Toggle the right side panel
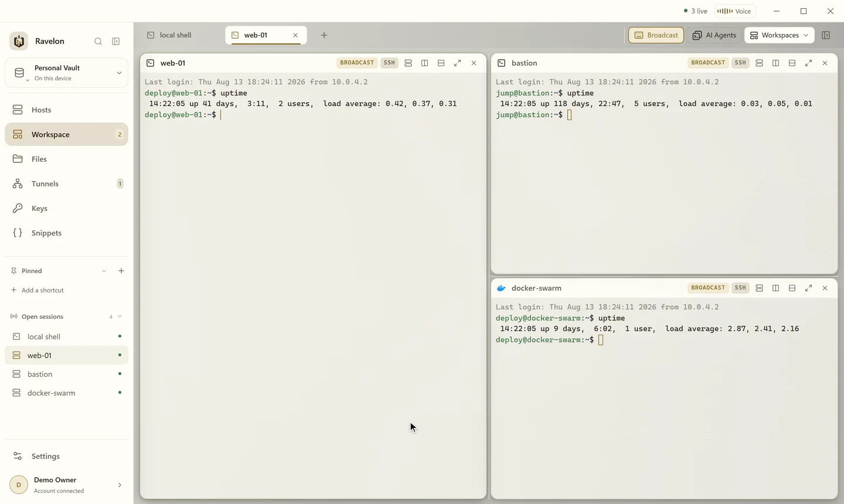This screenshot has height=504, width=844. 826,35
